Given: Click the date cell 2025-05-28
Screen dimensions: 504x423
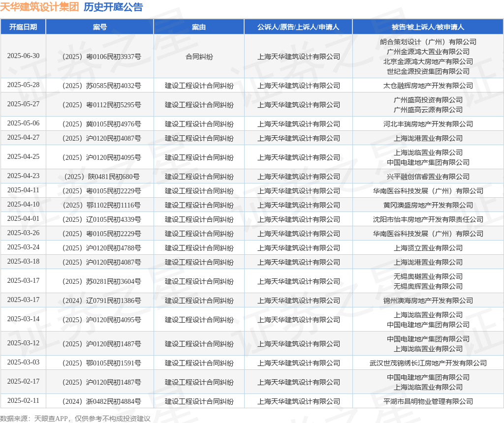Looking at the screenshot, I should [23, 85].
